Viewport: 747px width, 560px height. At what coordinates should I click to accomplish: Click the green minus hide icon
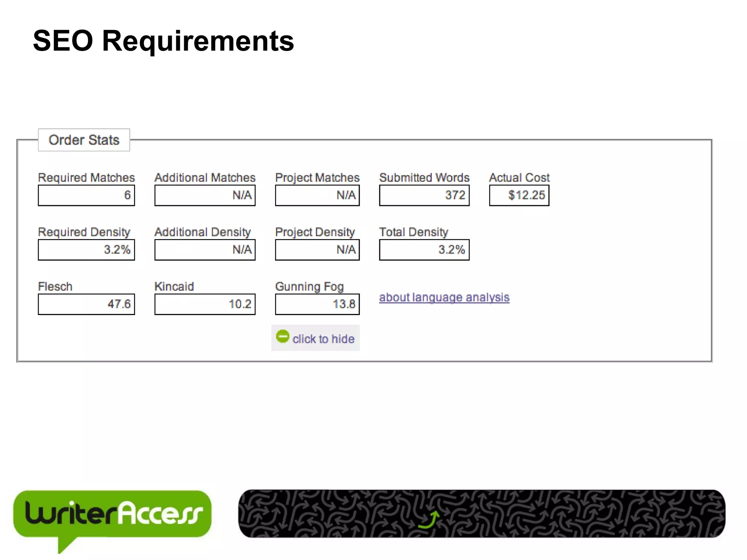coord(282,336)
